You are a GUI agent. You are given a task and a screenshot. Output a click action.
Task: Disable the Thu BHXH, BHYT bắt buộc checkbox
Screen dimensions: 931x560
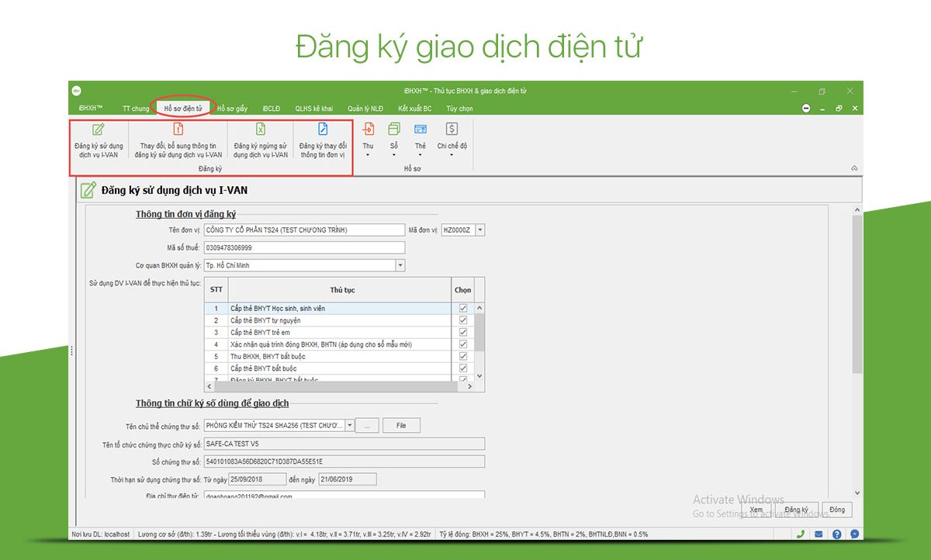click(x=462, y=356)
